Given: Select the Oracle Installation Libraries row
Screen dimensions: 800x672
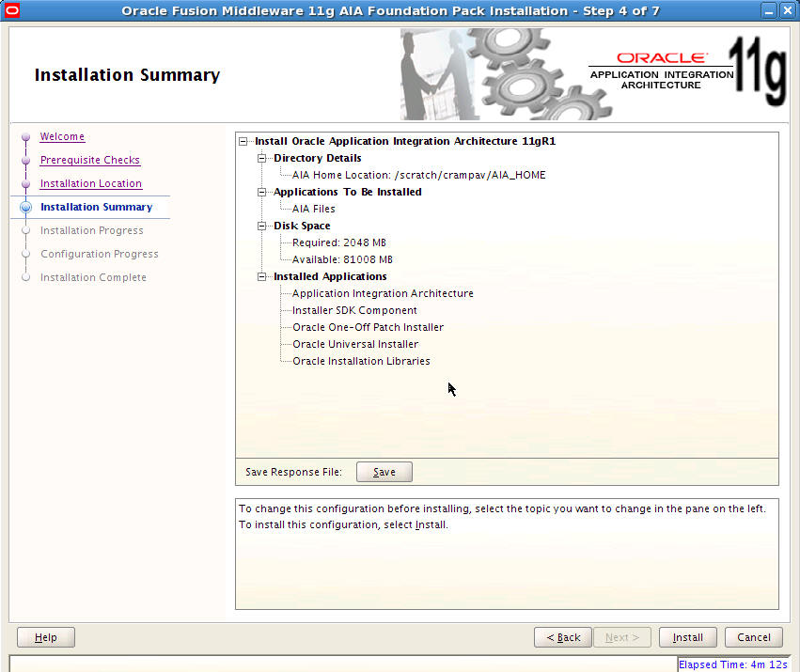Looking at the screenshot, I should click(x=361, y=361).
